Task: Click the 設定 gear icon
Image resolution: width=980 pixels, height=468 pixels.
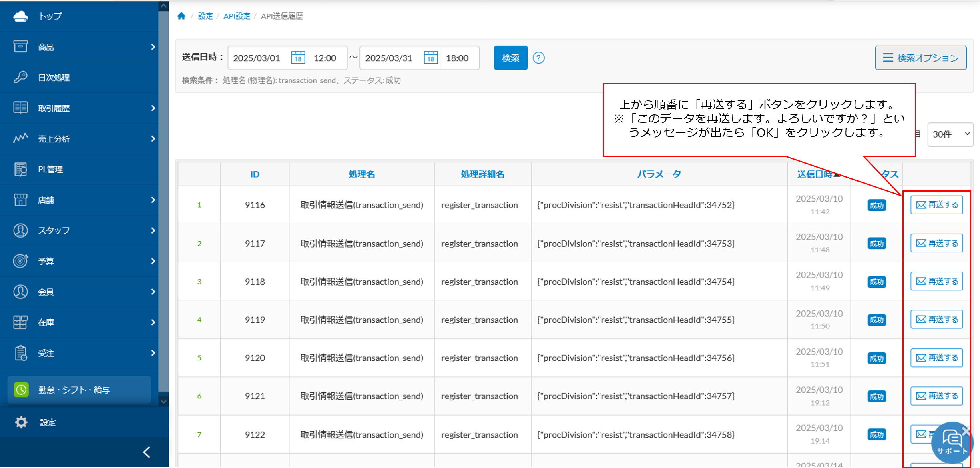Action: tap(21, 422)
